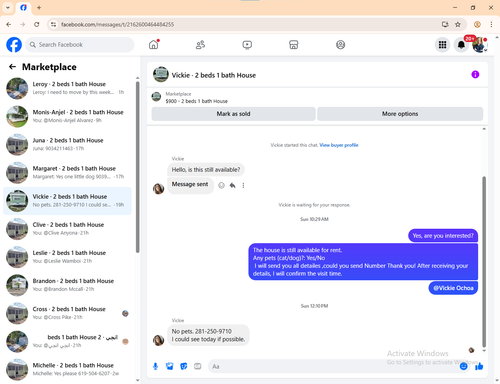
Task: Open conversation info purple icon
Action: pos(475,75)
